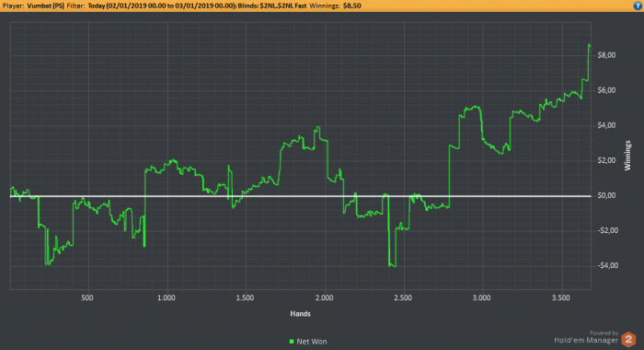Click the graph's final peak point
This screenshot has height=350, width=644.
(590, 45)
